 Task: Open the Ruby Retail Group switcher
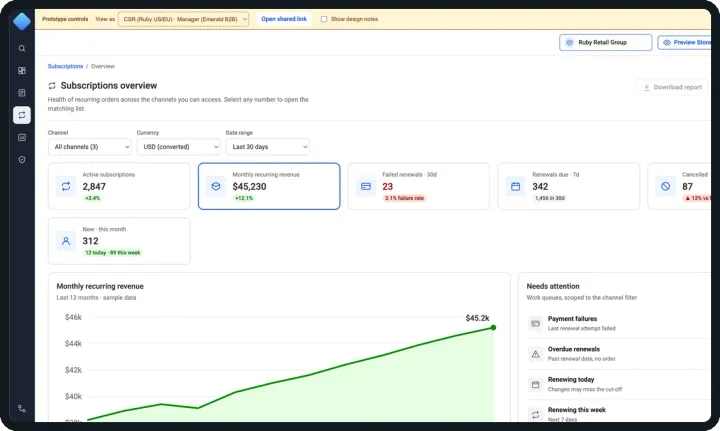[x=606, y=42]
